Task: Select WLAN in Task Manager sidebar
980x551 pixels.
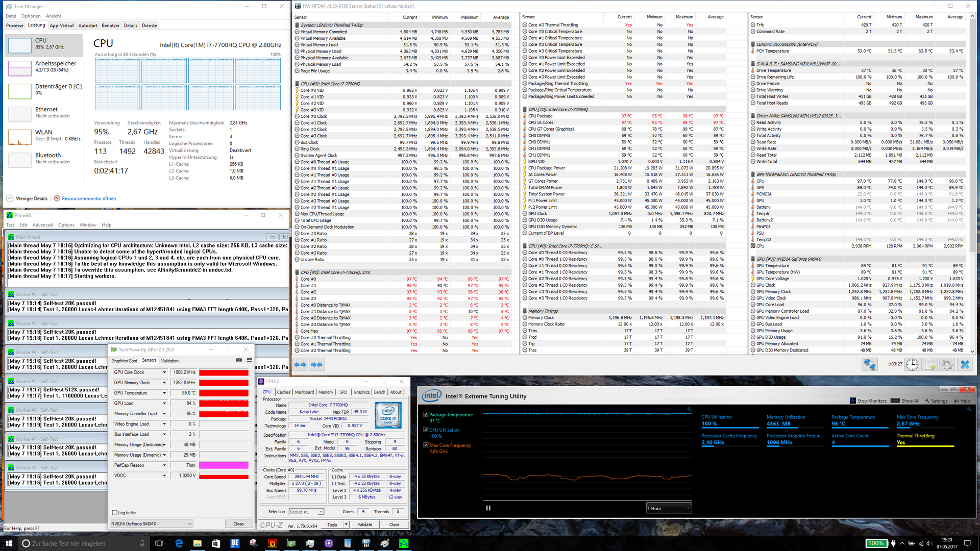Action: 45,136
